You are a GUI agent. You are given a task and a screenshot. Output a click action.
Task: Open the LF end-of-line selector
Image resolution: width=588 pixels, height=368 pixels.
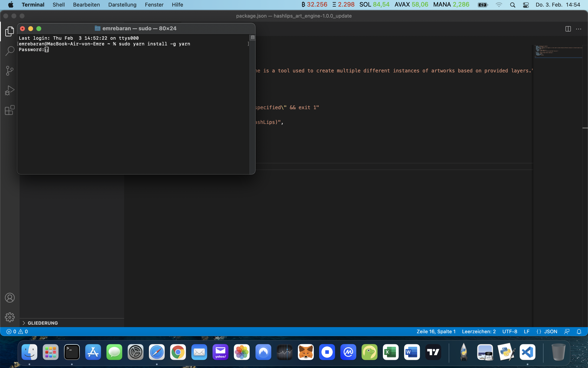527,331
